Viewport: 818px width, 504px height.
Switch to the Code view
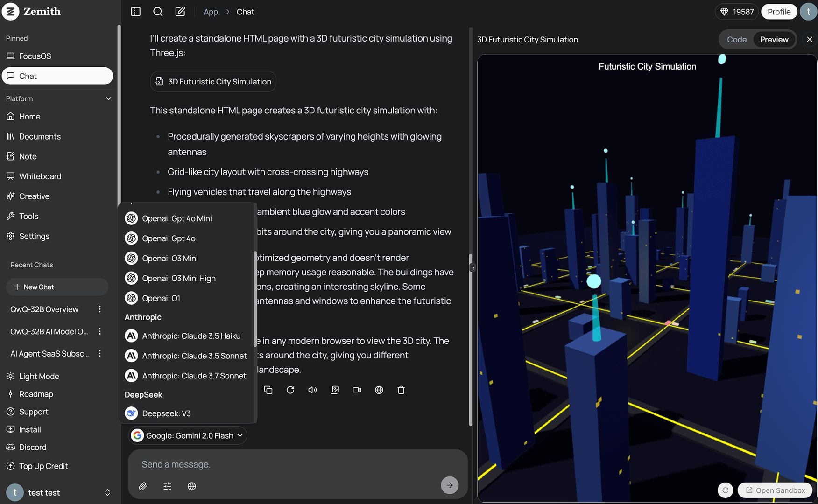tap(736, 40)
